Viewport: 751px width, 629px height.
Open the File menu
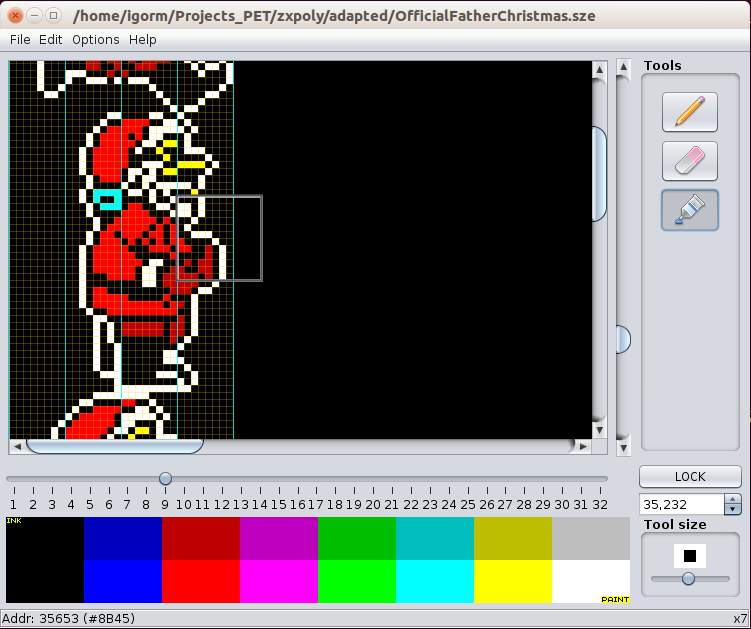[20, 40]
